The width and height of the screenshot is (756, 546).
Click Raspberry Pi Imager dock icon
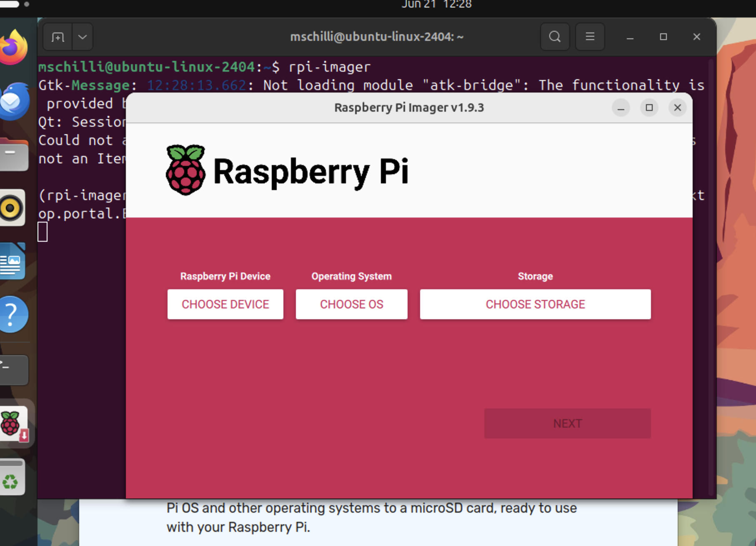click(14, 424)
